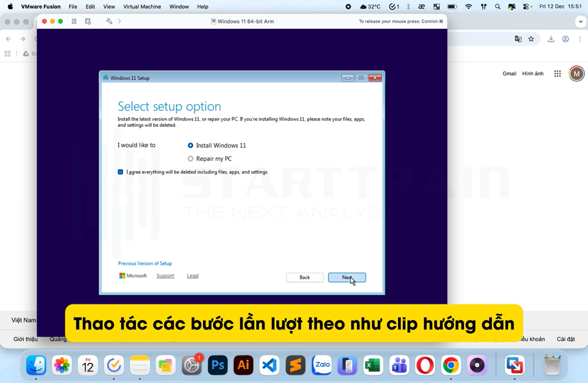
Task: Click the Google Translate icon in the address bar
Action: coord(518,39)
